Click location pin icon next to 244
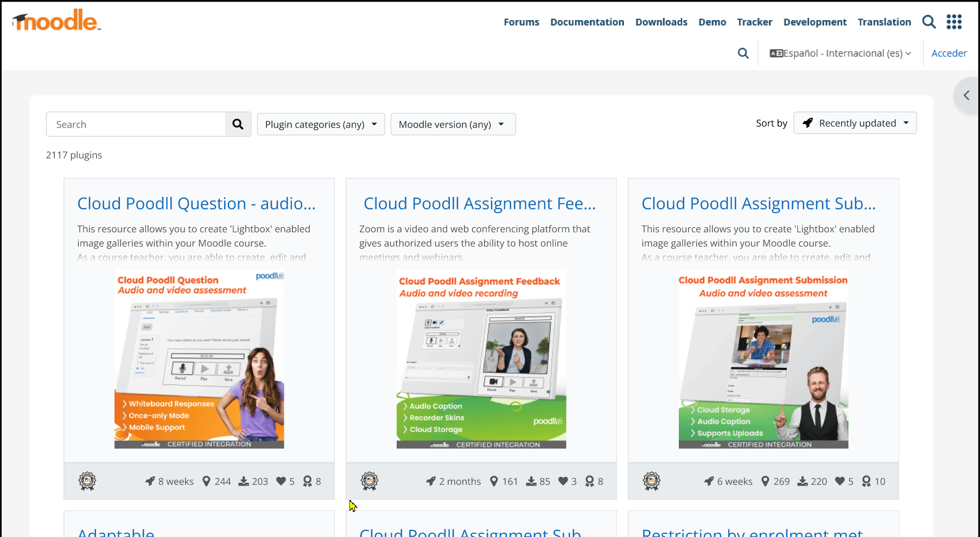The width and height of the screenshot is (980, 537). coord(206,481)
